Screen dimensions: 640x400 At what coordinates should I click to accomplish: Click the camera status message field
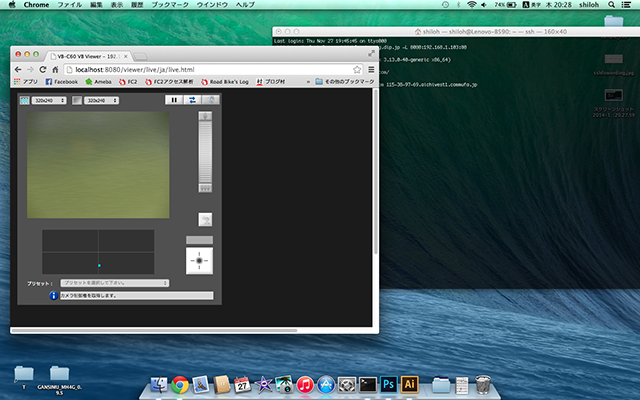click(x=137, y=296)
